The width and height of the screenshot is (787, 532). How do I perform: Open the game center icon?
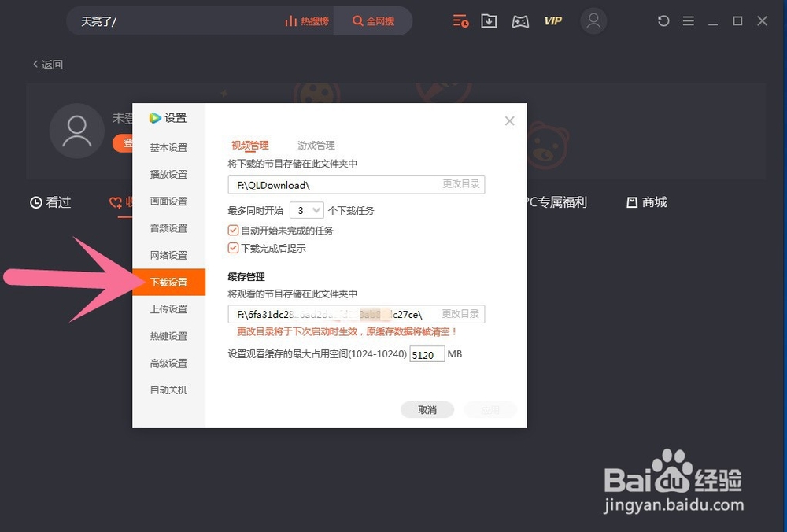point(520,21)
